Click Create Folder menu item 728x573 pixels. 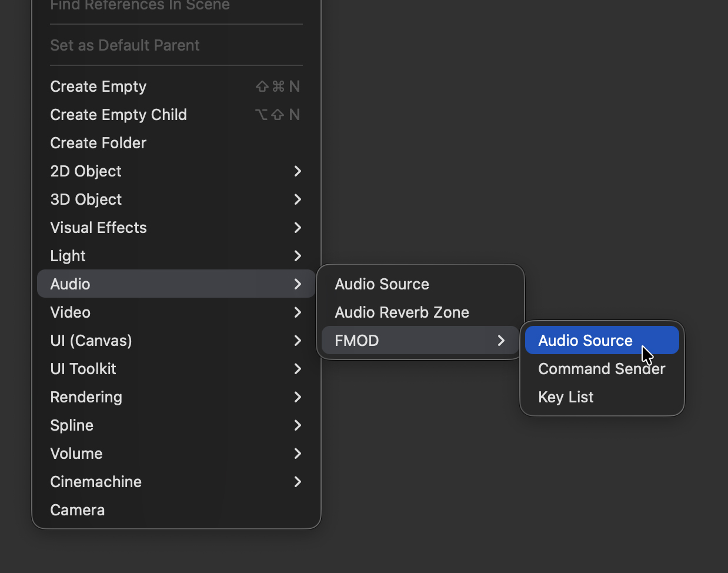pos(176,143)
